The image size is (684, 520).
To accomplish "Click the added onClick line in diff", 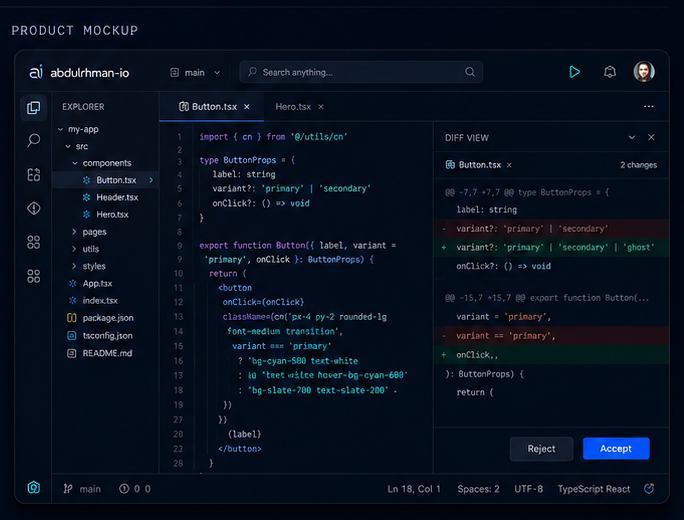I will [551, 355].
